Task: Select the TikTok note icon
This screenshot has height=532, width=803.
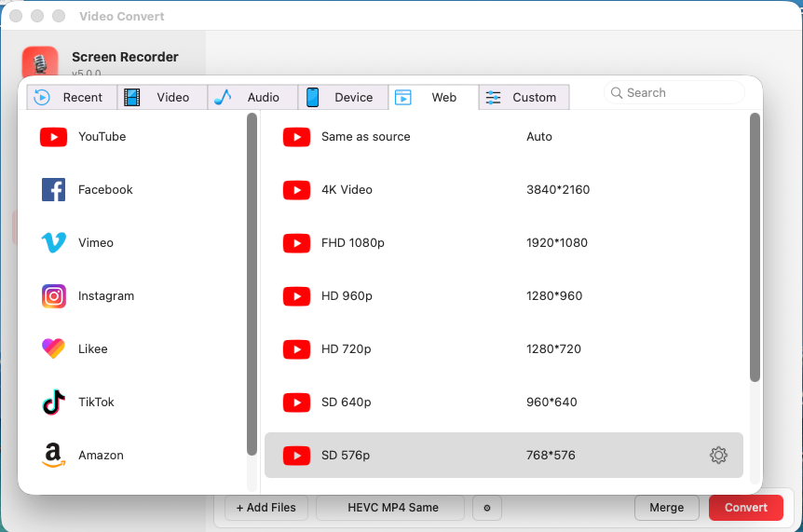Action: 53,402
